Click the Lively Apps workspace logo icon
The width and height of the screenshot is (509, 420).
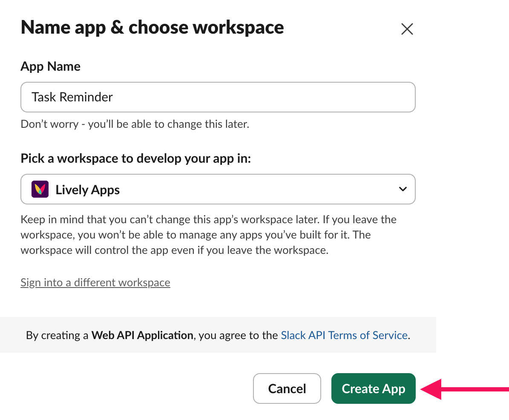click(40, 189)
